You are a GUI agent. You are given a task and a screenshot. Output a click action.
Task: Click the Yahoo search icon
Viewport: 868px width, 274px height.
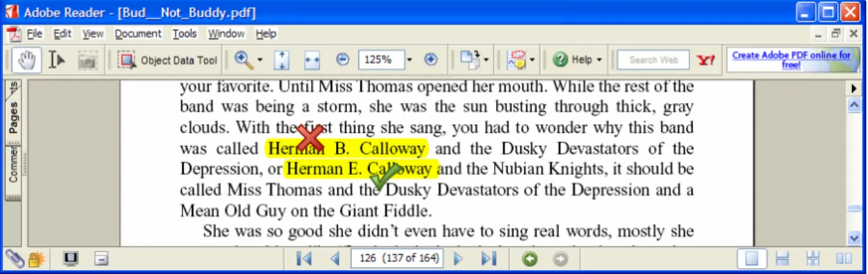[705, 60]
